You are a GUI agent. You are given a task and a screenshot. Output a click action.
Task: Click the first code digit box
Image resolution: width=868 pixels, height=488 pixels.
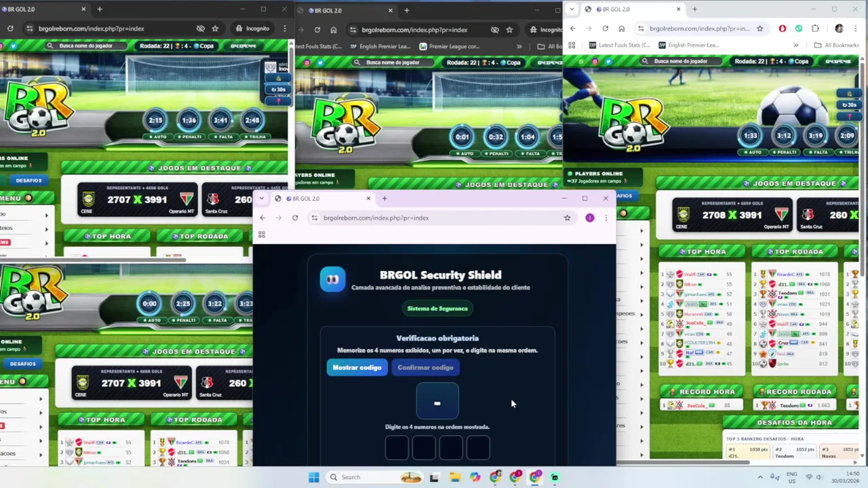click(x=397, y=448)
